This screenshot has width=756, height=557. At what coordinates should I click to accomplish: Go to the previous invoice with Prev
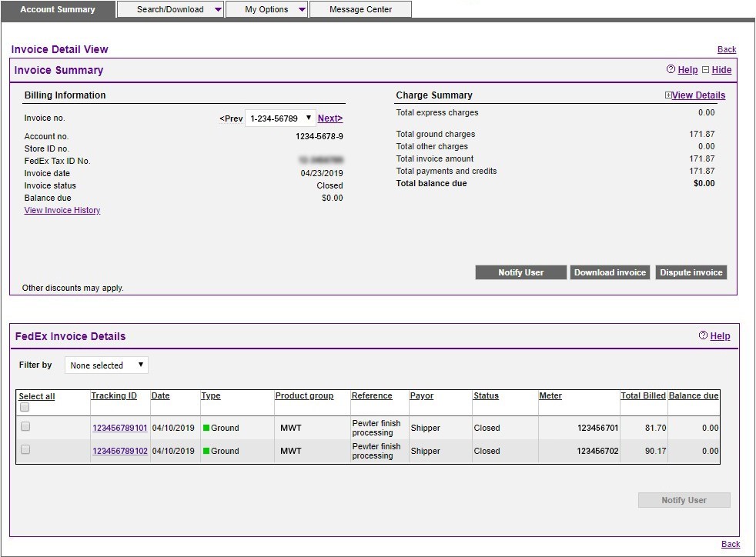tap(231, 118)
